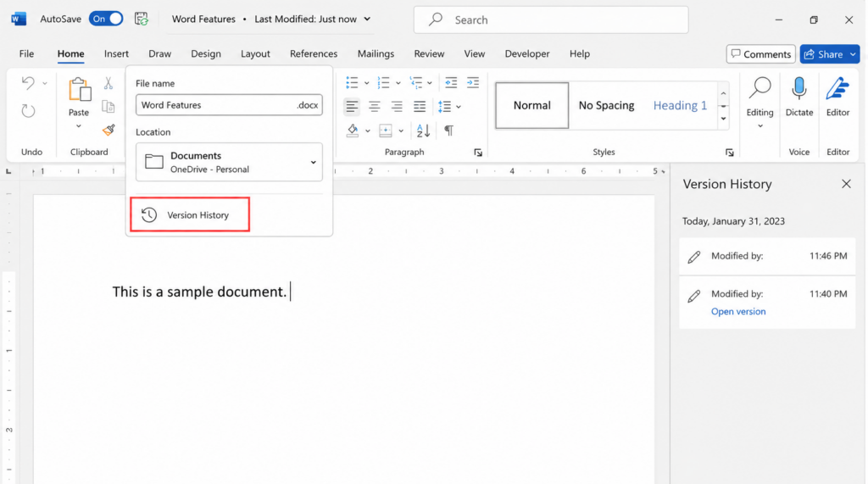This screenshot has height=484, width=868.
Task: Turn off the AutoSave toggle
Action: tap(106, 19)
